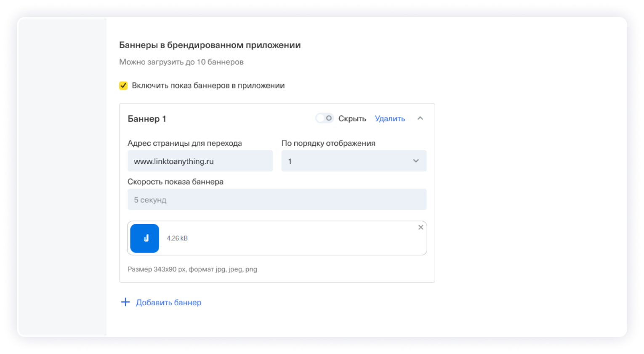Click the Баннеры в брендированном приложении heading
This screenshot has width=644, height=354.
pyautogui.click(x=210, y=45)
